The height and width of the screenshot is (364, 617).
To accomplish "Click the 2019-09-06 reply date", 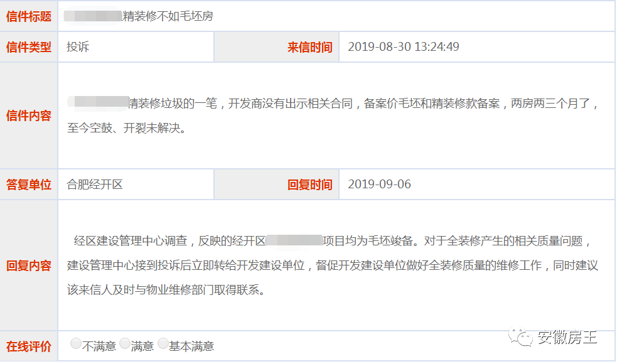I will click(x=379, y=184).
